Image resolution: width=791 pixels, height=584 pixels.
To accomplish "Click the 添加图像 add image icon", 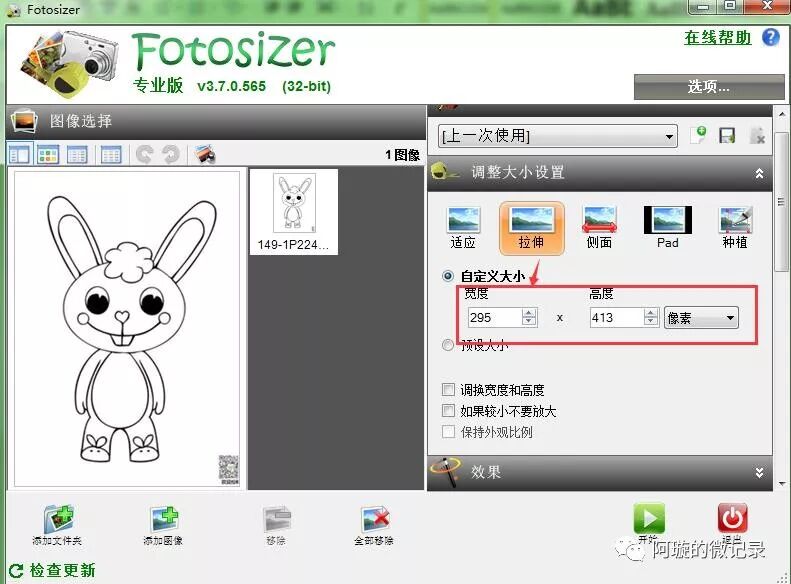I will pyautogui.click(x=164, y=519).
